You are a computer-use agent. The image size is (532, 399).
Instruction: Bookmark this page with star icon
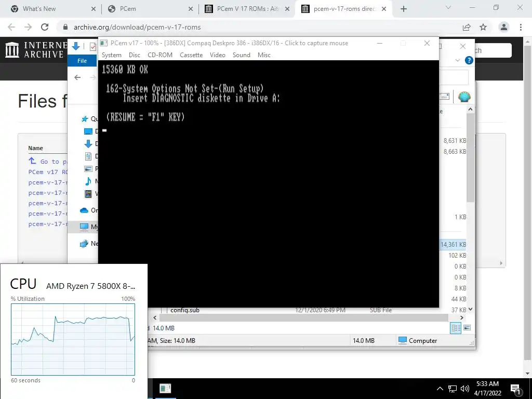[x=483, y=27]
